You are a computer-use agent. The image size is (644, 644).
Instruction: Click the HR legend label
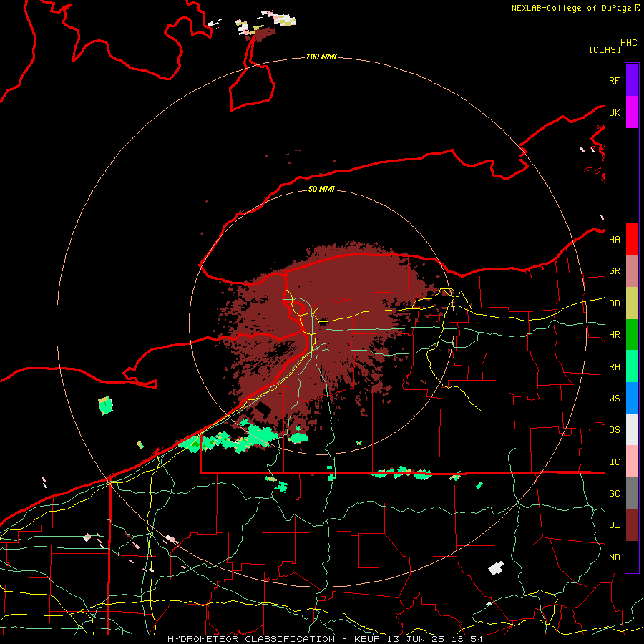(x=615, y=335)
